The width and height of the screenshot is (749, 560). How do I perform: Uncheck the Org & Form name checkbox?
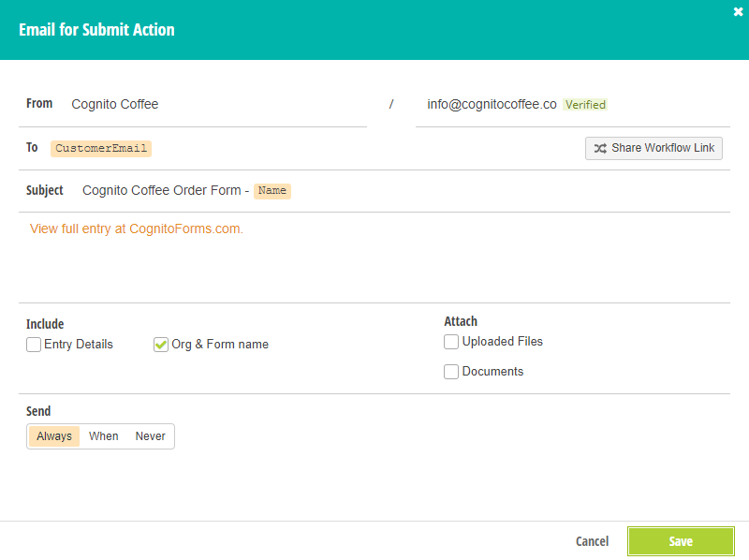click(161, 345)
